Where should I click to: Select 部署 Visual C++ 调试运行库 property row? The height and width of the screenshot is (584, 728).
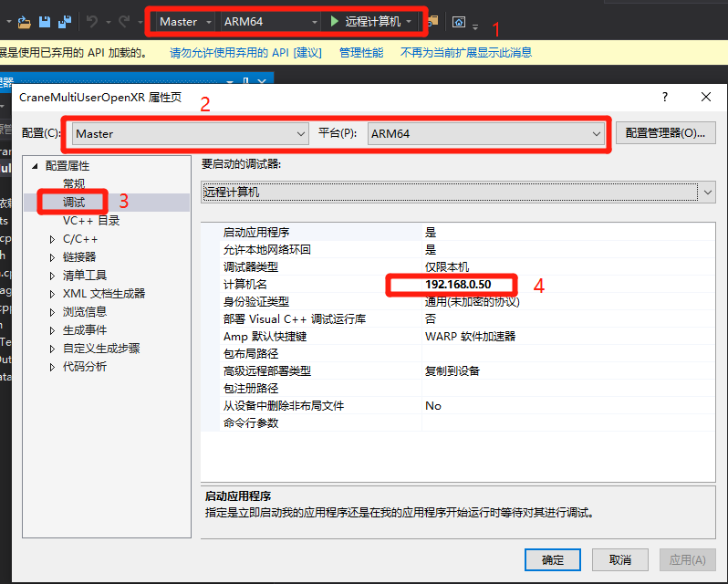tap(467, 319)
